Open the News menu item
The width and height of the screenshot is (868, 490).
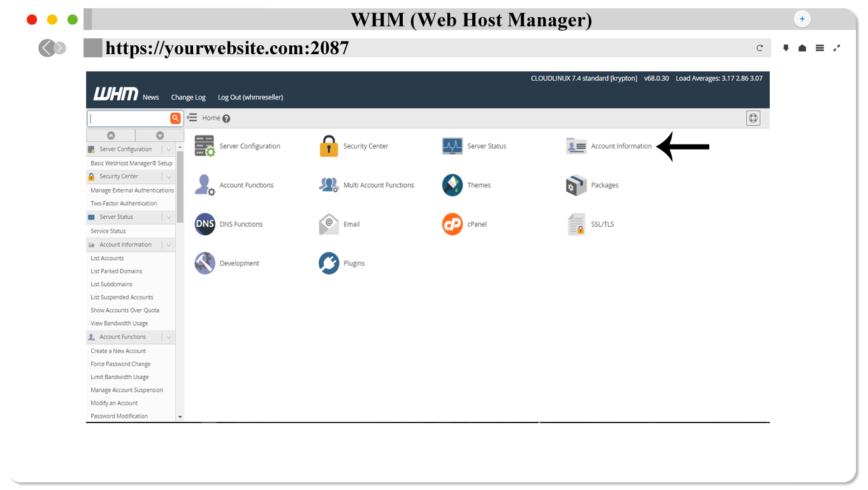click(151, 97)
